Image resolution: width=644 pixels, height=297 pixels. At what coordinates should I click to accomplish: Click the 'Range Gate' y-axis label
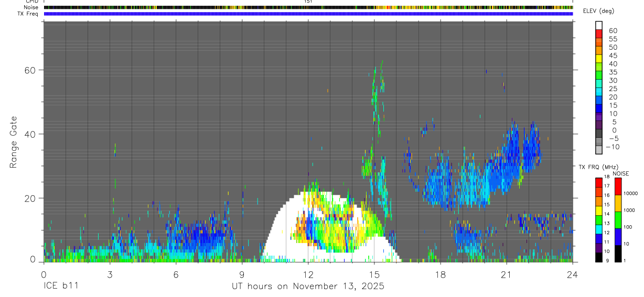point(14,142)
